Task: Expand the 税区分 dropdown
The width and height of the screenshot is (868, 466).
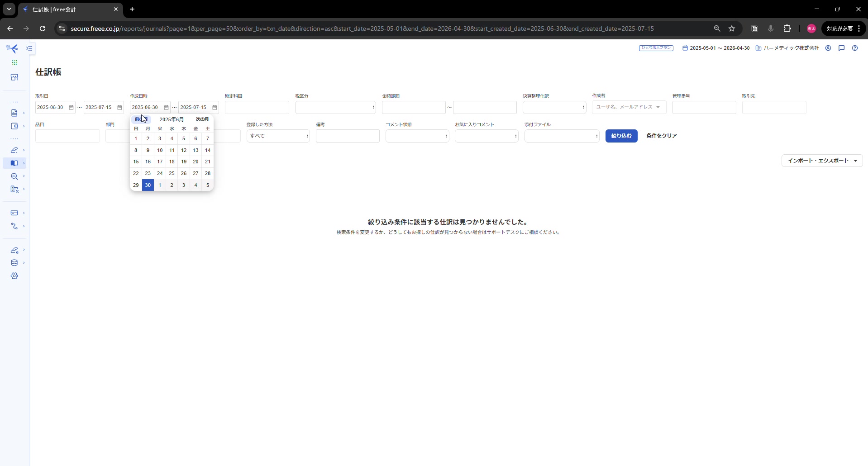Action: click(335, 108)
